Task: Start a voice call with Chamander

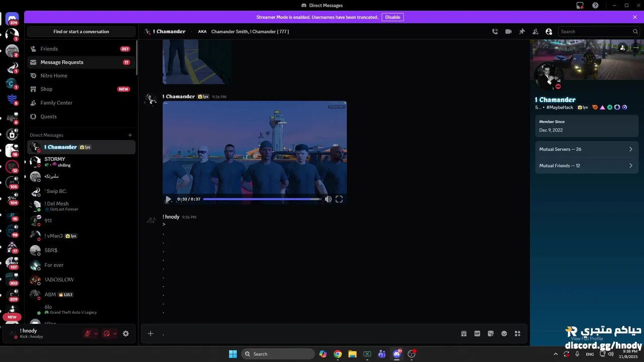Action: [x=495, y=31]
